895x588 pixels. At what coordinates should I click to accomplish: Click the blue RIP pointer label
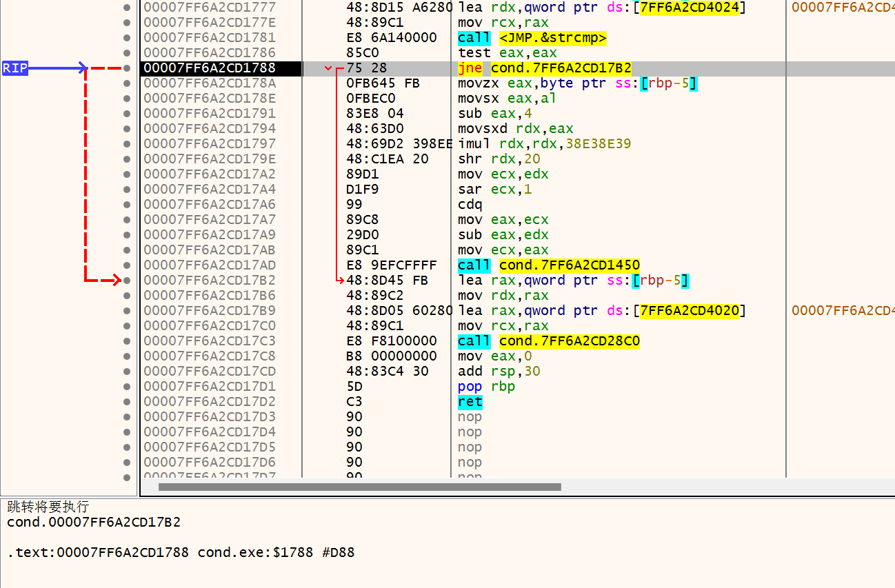(x=15, y=68)
